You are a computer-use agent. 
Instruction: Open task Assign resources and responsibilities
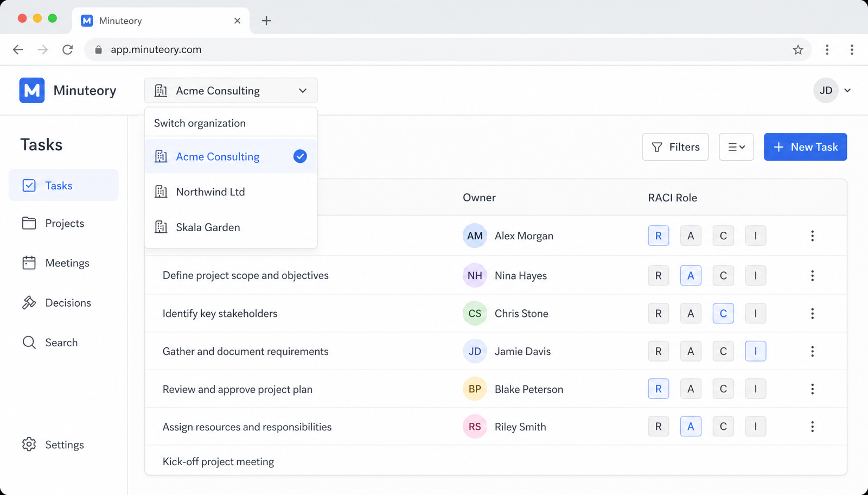pyautogui.click(x=247, y=427)
